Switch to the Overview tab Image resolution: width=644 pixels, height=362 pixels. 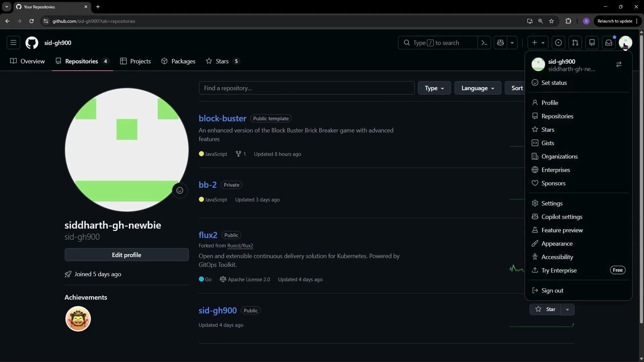click(x=28, y=61)
